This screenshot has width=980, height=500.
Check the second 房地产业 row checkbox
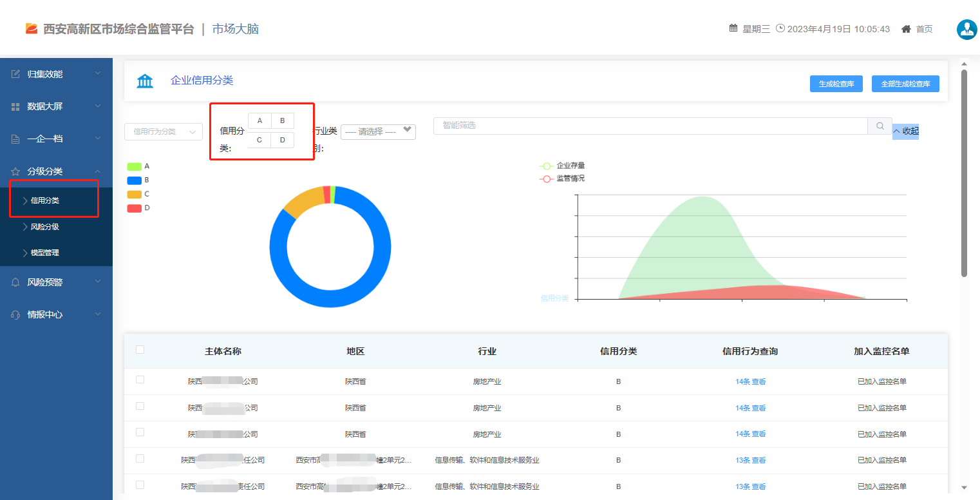click(140, 406)
